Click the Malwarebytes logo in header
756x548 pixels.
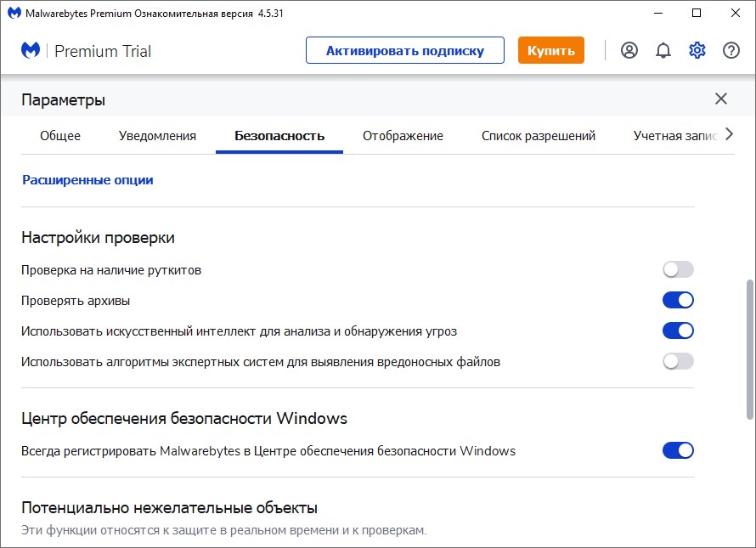31,50
